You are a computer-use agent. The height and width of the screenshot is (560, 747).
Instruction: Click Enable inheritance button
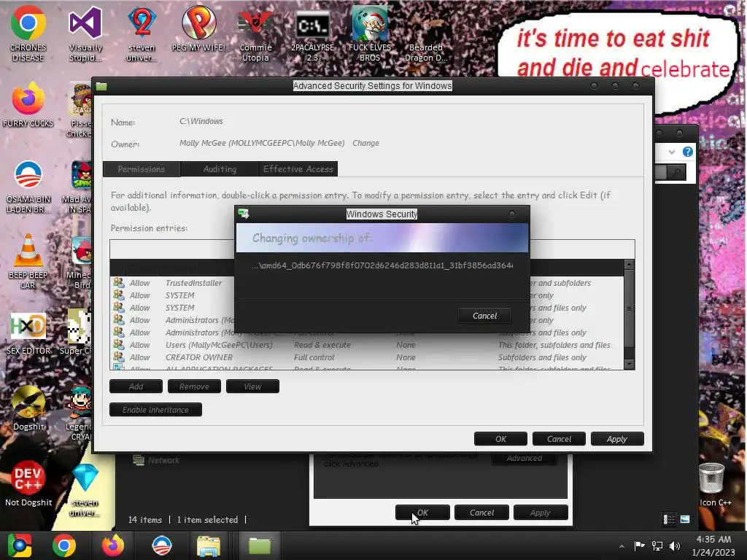(x=155, y=410)
